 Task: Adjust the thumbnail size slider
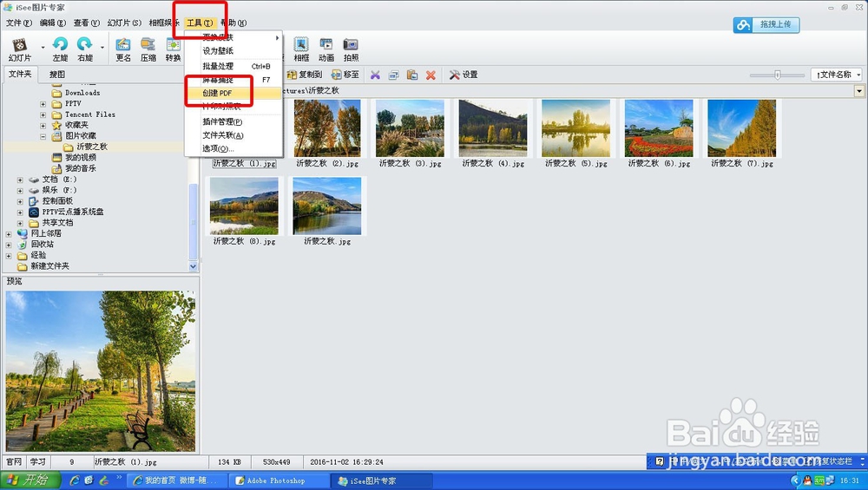(777, 75)
